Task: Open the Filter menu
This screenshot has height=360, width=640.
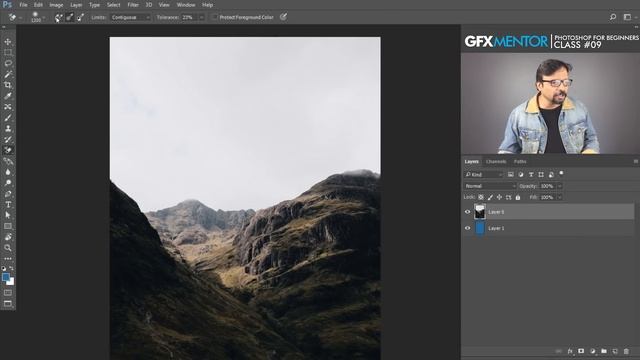Action: point(133,5)
